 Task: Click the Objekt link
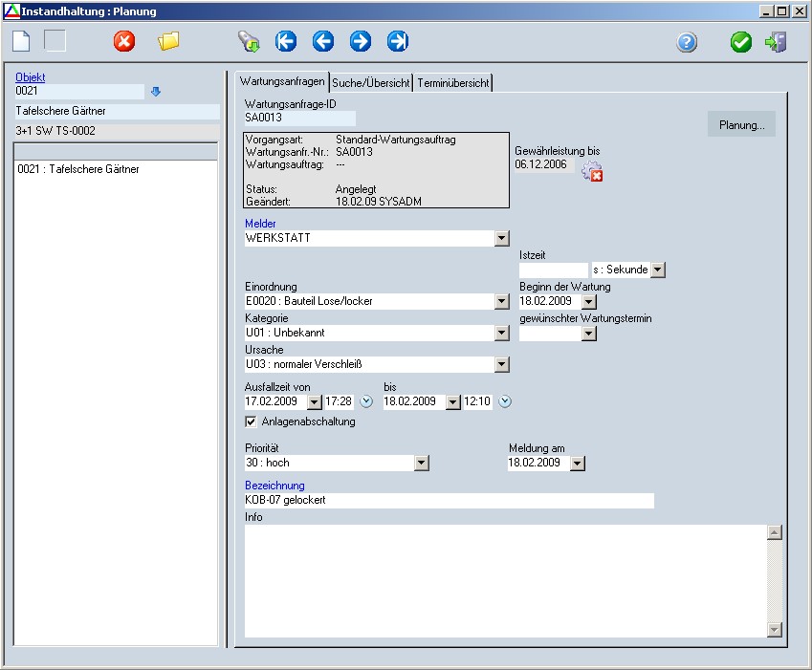coord(31,77)
